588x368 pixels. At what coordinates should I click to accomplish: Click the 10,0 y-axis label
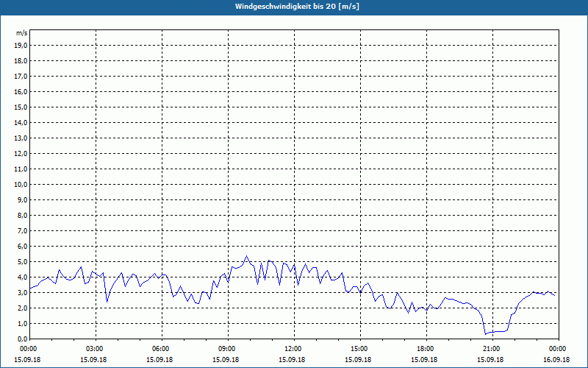point(21,185)
